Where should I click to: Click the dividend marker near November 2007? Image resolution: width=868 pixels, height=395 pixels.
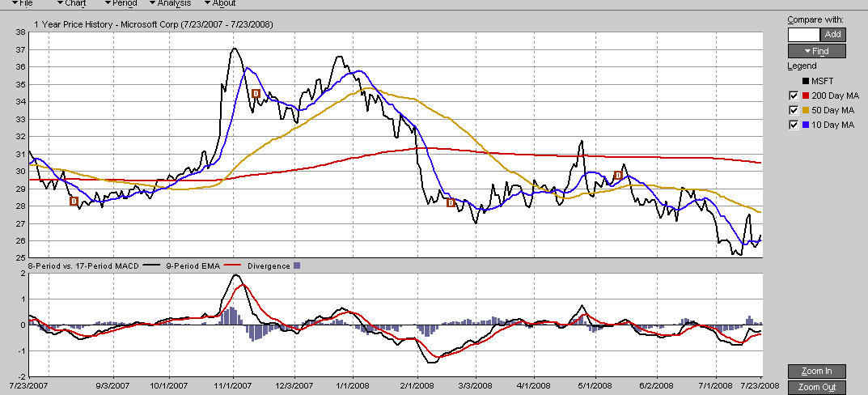[256, 94]
